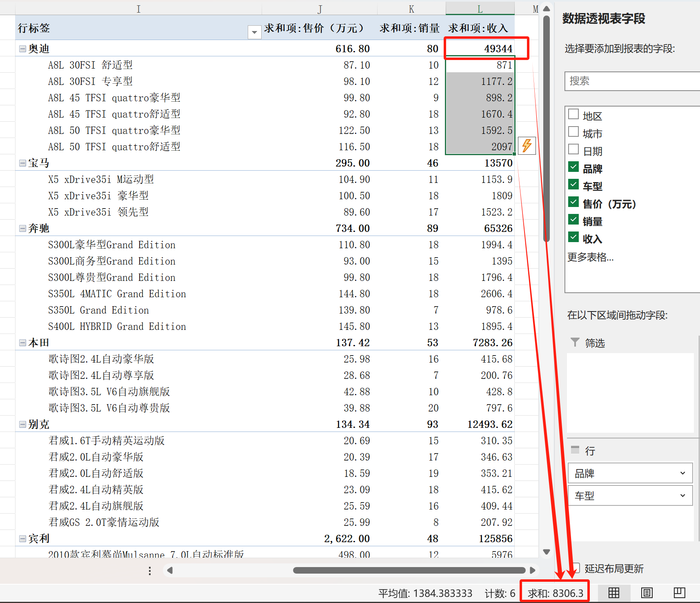Select 奥迪 income total cell 49344

[x=480, y=49]
